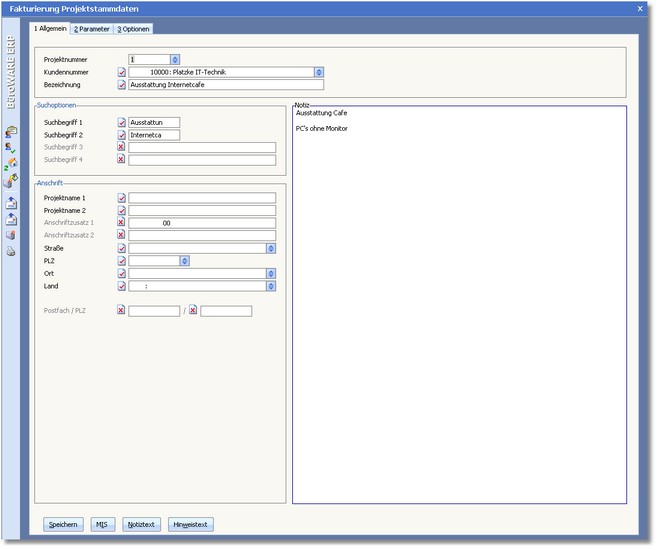The height and width of the screenshot is (548, 656).
Task: Click the second mail upload sidebar icon
Action: [11, 218]
